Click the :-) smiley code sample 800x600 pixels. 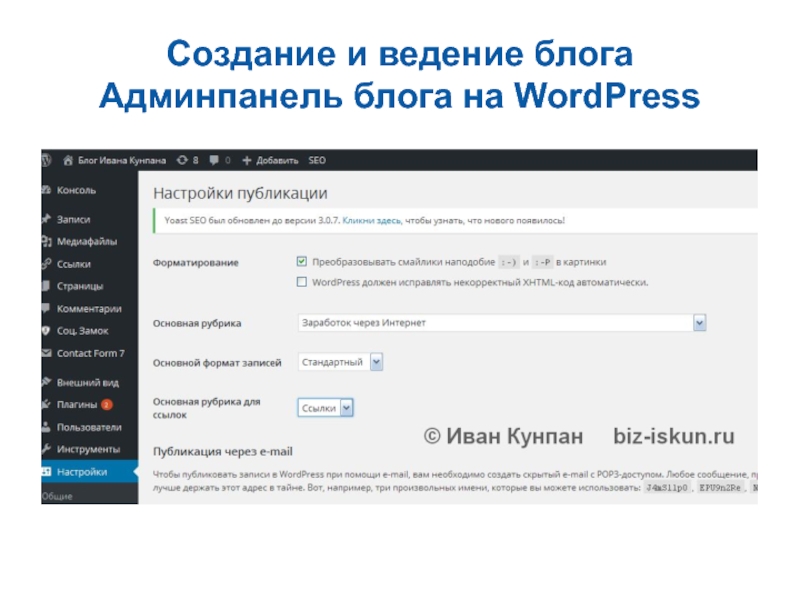[508, 262]
